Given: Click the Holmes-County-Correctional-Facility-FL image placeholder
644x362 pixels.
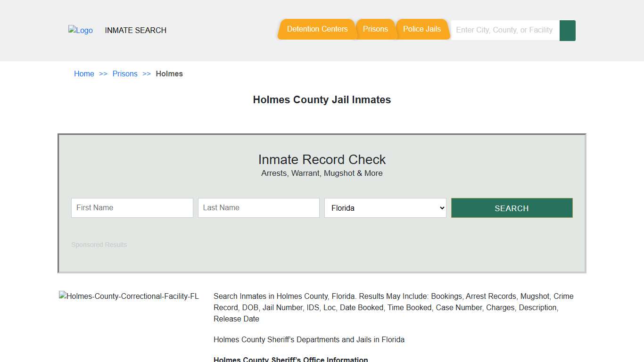Looking at the screenshot, I should click(129, 296).
